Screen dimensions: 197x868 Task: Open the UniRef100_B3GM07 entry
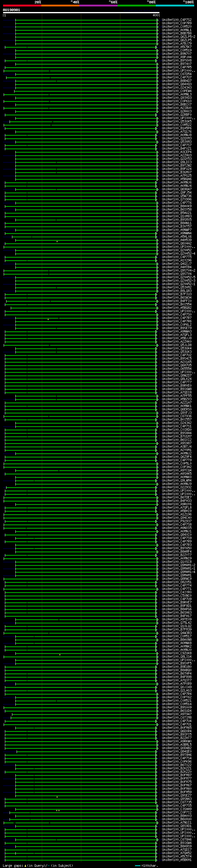click(x=177, y=172)
